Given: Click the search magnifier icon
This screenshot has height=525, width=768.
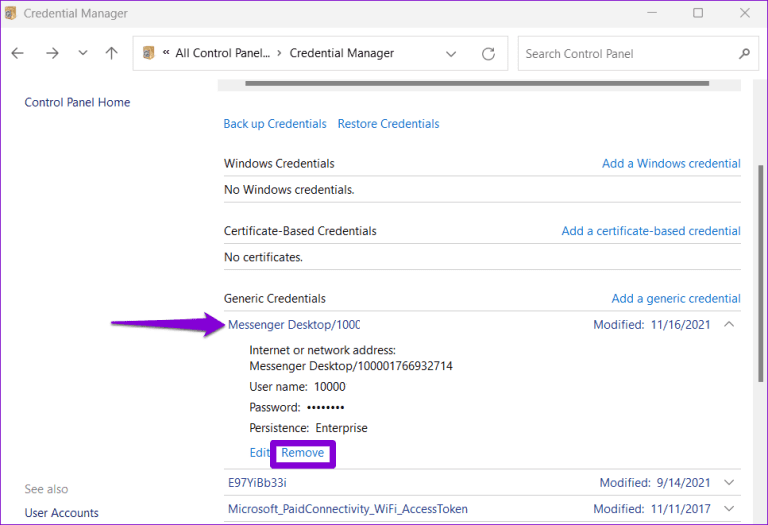Looking at the screenshot, I should coord(744,53).
